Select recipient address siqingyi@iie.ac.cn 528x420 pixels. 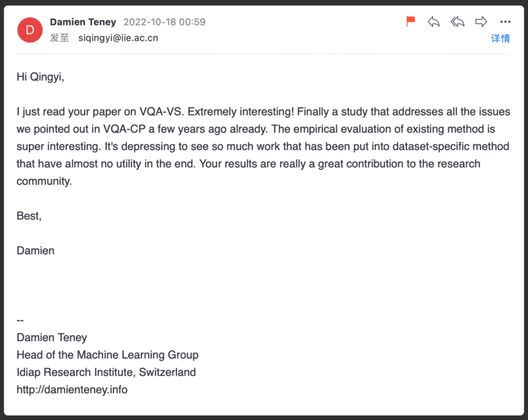point(118,38)
